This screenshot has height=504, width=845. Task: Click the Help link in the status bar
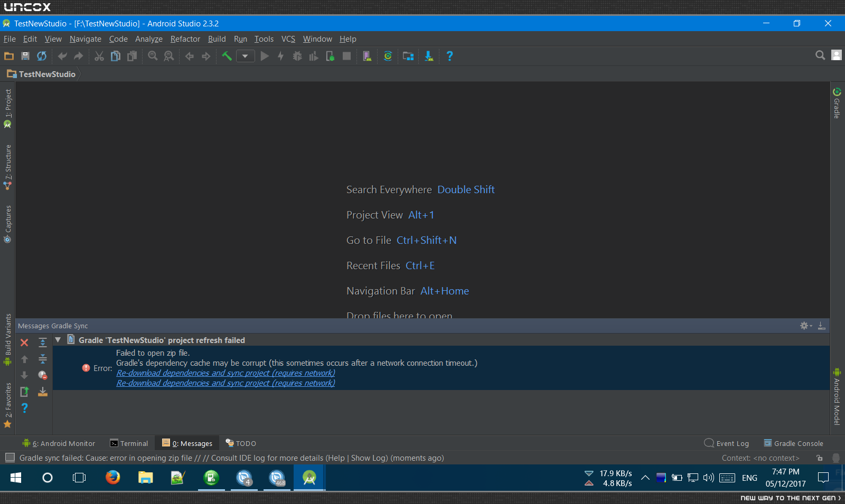click(335, 458)
